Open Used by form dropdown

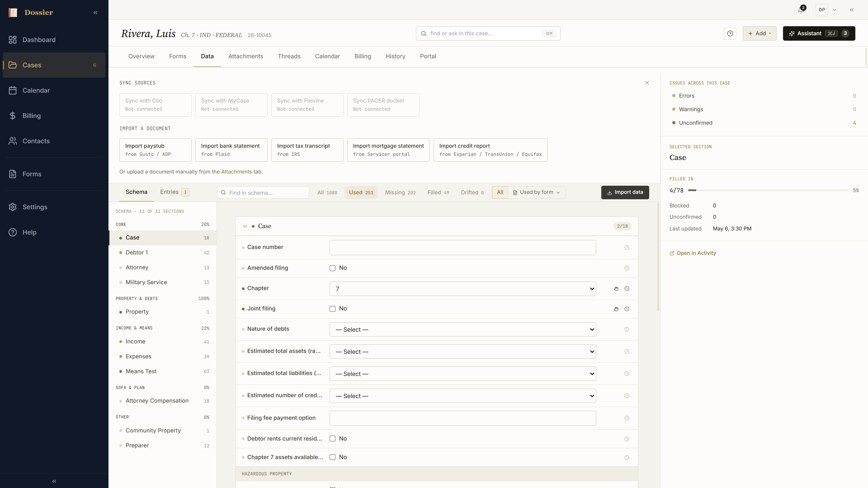[x=536, y=192]
